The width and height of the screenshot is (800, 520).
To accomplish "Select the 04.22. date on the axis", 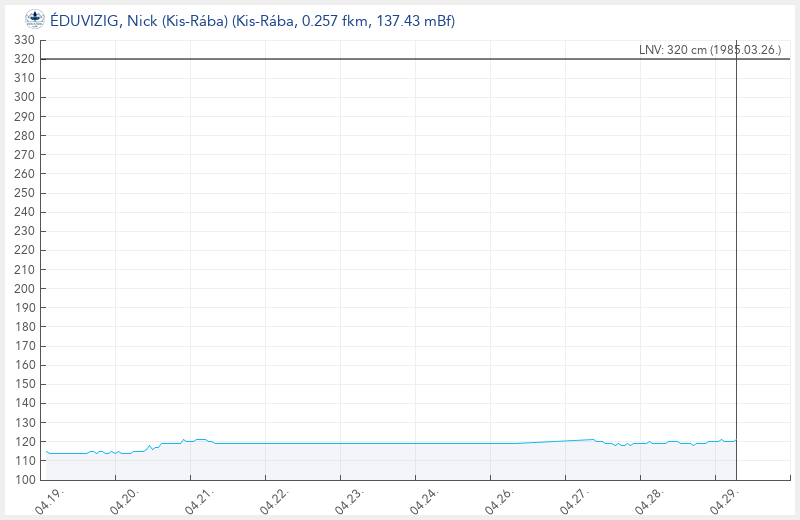I will pyautogui.click(x=273, y=499).
